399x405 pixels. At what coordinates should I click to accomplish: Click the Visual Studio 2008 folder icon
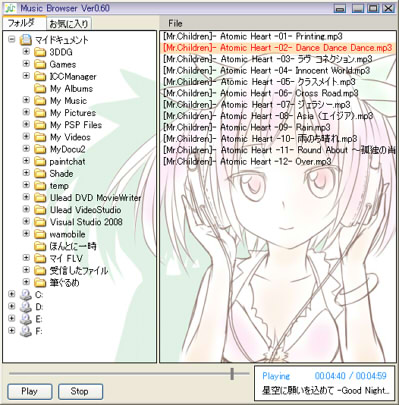point(40,222)
